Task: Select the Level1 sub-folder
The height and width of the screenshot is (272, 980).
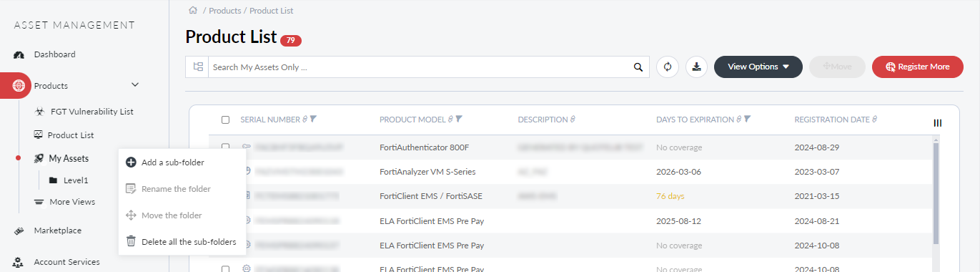Action: click(76, 180)
